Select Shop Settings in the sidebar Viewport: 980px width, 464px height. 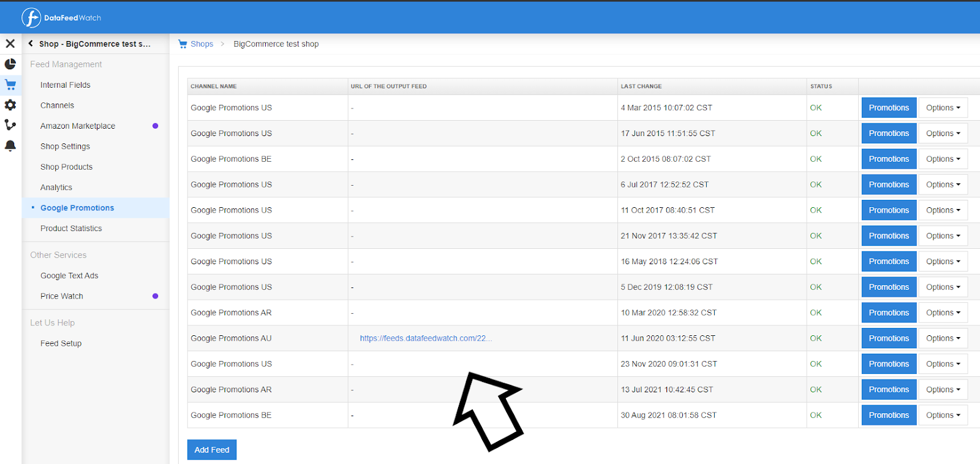coord(65,146)
